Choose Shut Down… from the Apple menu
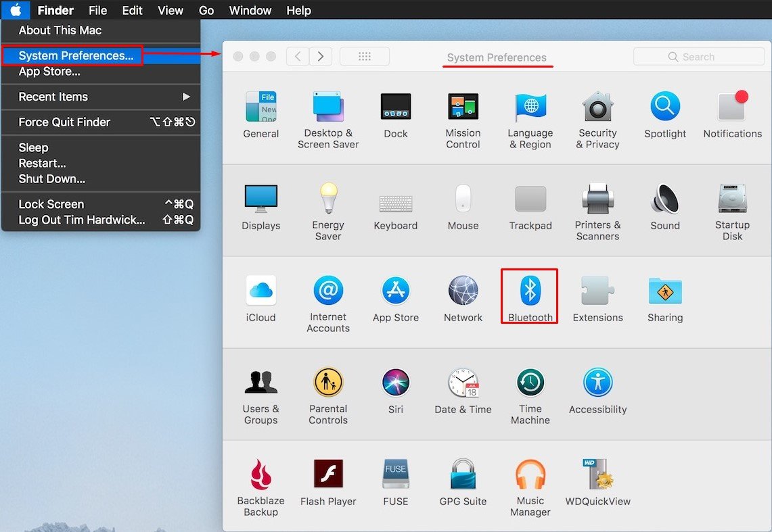This screenshot has height=532, width=772. pyautogui.click(x=101, y=179)
